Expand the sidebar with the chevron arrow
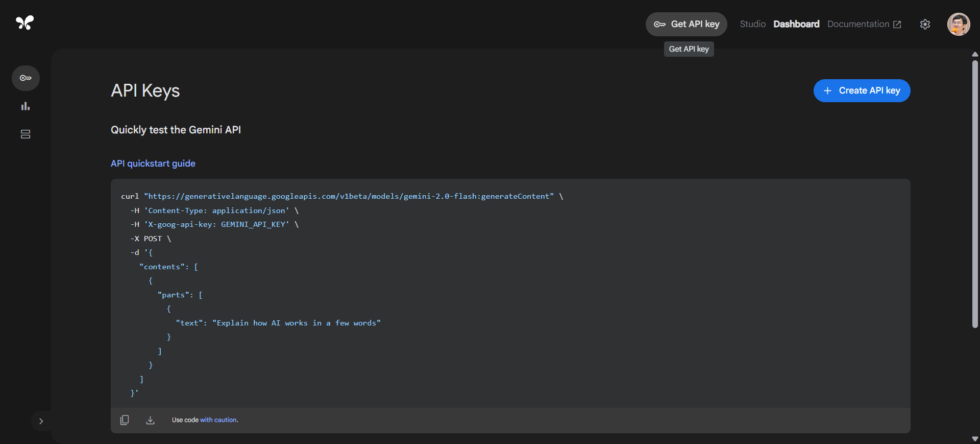980x444 pixels. tap(41, 421)
